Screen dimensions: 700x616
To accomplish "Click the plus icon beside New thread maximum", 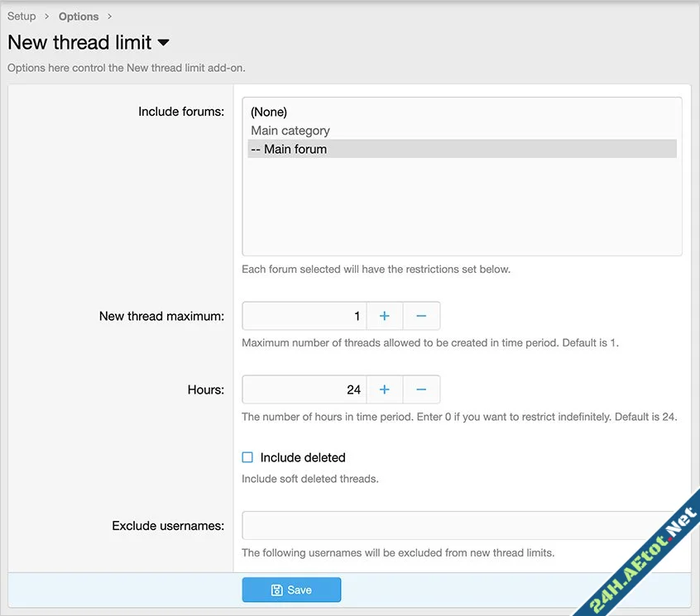I will [384, 315].
